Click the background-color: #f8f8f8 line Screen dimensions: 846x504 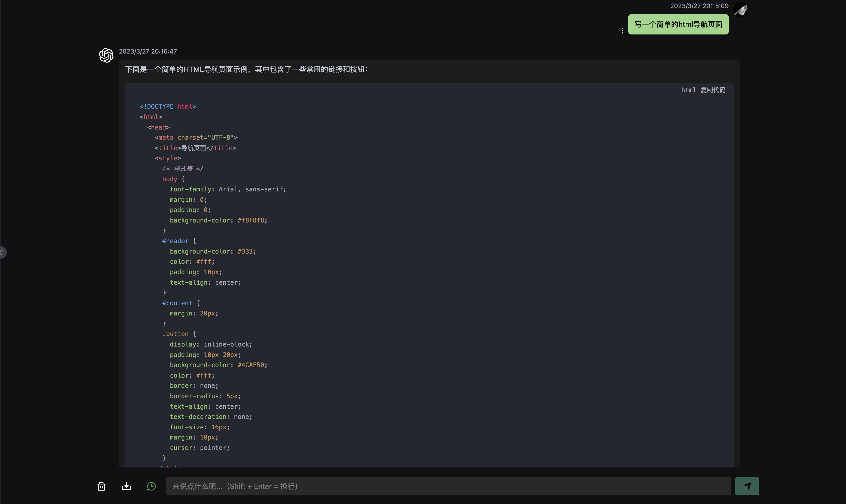tap(218, 220)
